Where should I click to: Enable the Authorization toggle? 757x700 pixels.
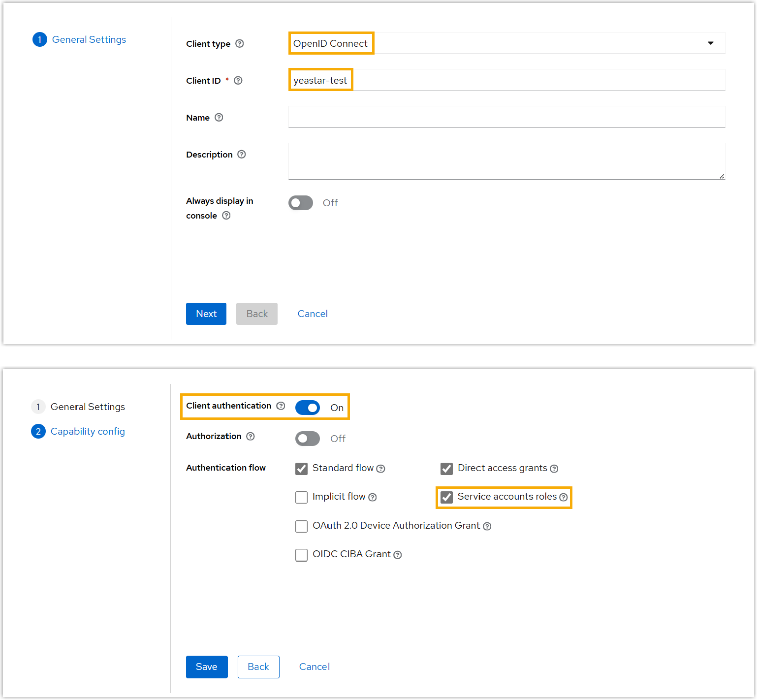308,439
